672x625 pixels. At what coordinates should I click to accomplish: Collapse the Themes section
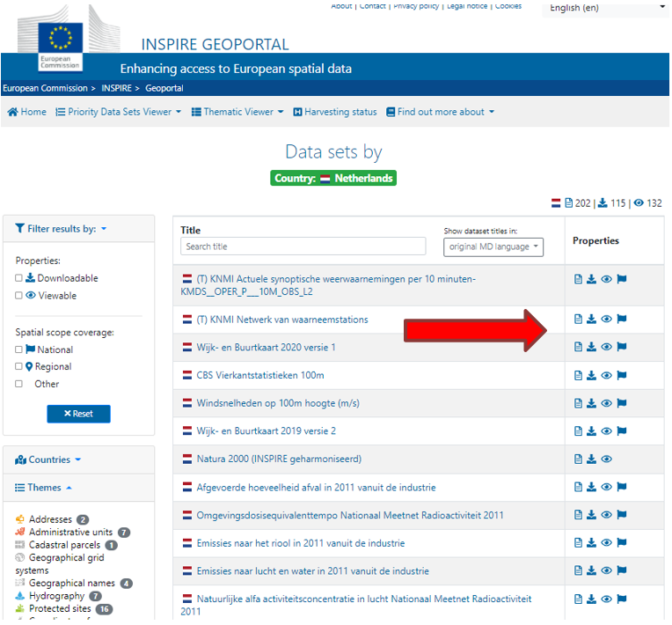[x=43, y=488]
